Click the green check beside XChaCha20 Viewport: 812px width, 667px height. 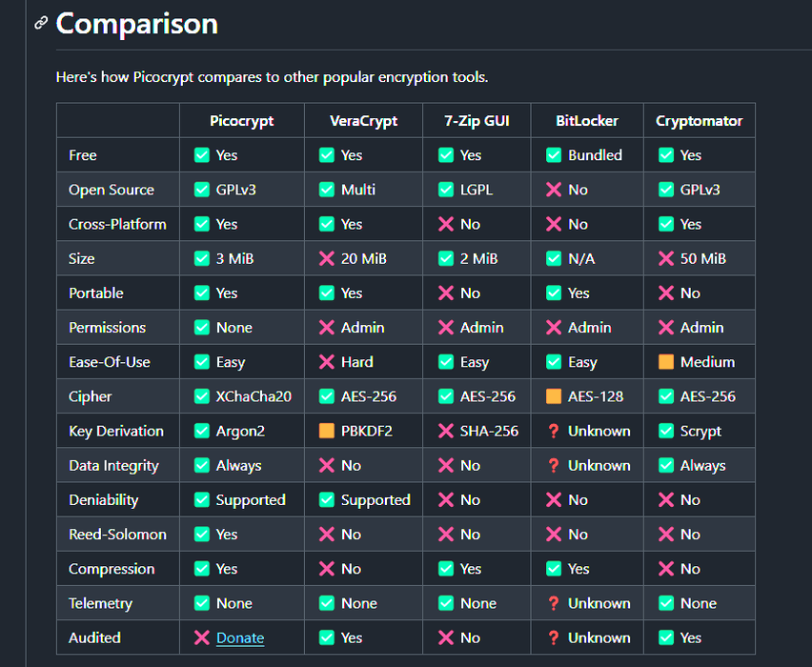[x=202, y=396]
